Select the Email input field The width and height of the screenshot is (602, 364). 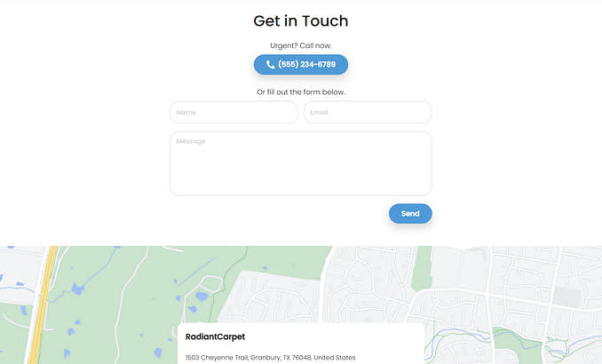(368, 112)
